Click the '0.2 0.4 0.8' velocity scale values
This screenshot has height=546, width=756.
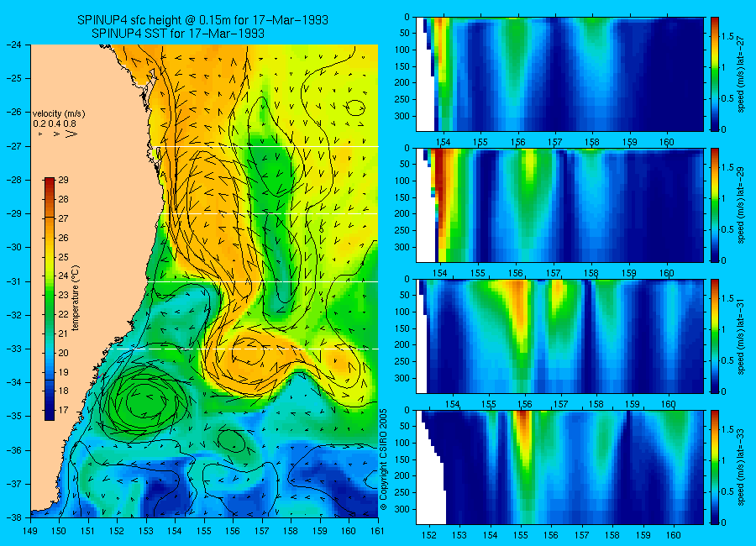coord(55,123)
